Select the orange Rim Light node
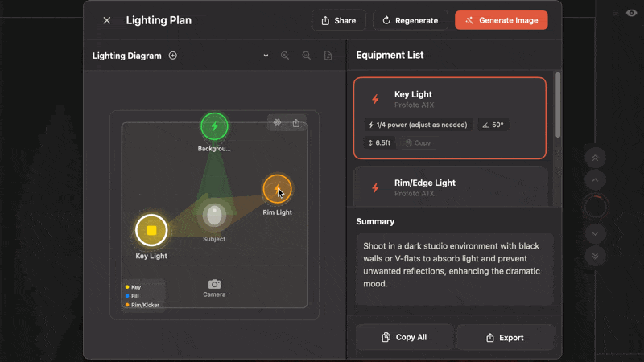644x362 pixels. [277, 189]
